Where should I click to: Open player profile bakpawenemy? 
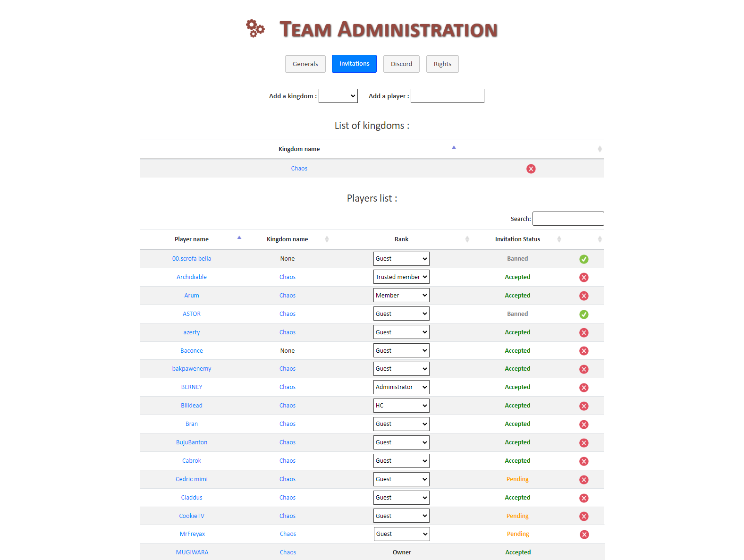coord(192,369)
